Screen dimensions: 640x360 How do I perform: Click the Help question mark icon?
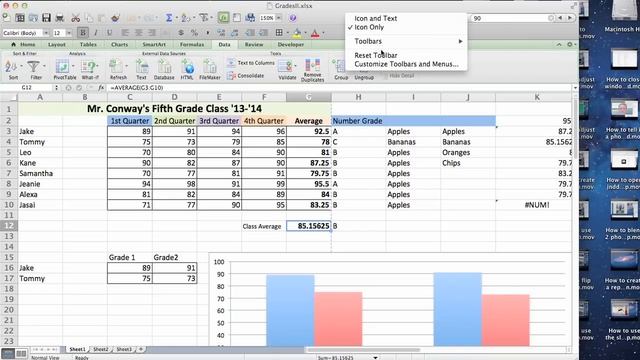(x=293, y=18)
